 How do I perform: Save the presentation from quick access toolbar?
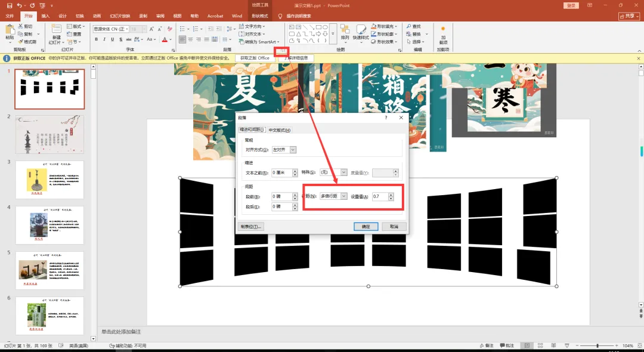[x=10, y=5]
